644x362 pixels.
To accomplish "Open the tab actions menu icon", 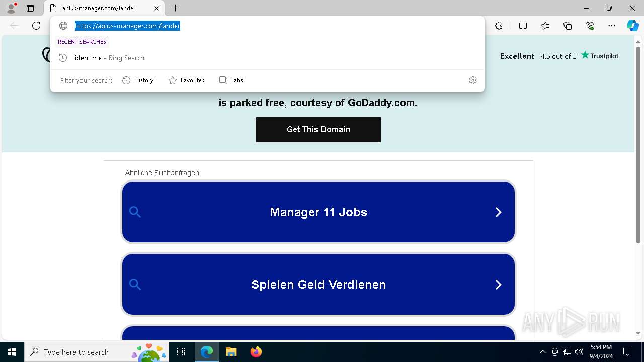I will 30,8.
